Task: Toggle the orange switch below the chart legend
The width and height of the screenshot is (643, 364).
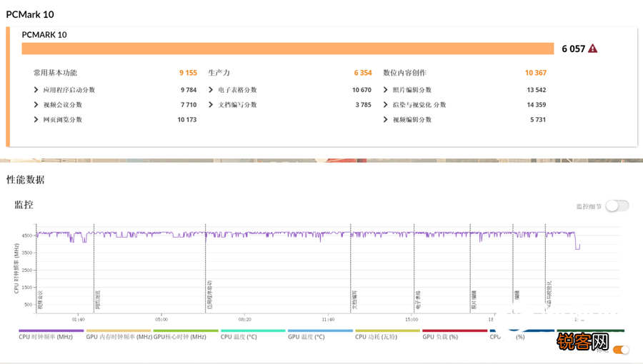Action: [621, 350]
